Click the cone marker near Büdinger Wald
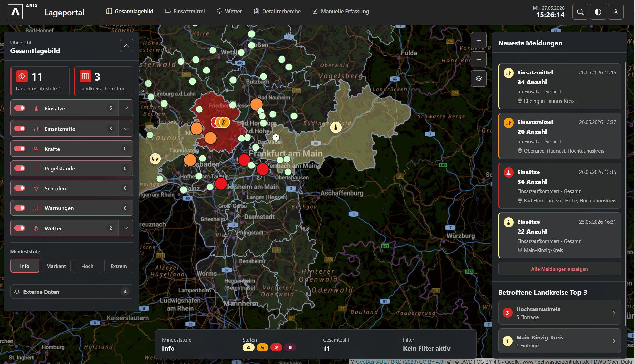The image size is (635, 364). pyautogui.click(x=336, y=127)
